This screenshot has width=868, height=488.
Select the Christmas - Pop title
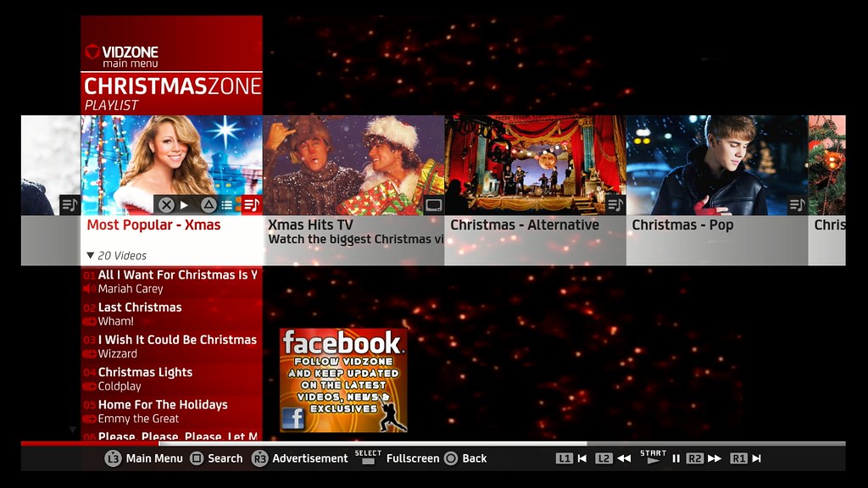point(682,225)
